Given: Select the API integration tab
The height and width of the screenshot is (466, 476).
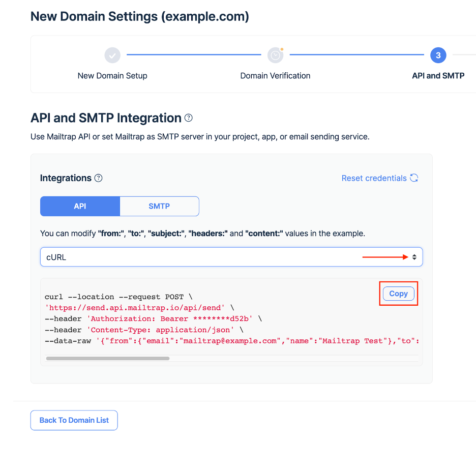Looking at the screenshot, I should click(x=80, y=206).
